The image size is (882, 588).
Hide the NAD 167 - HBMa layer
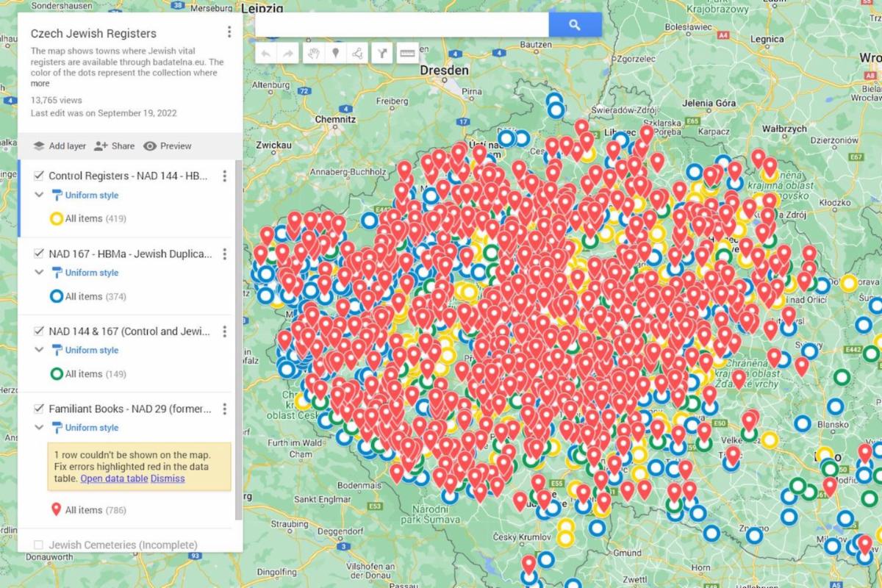(39, 254)
